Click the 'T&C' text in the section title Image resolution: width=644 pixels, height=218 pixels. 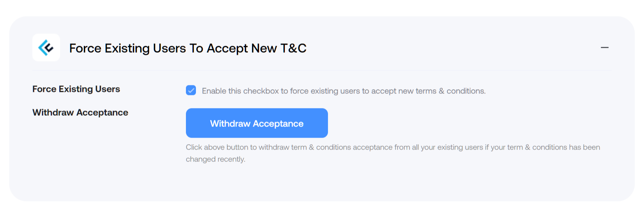point(293,48)
